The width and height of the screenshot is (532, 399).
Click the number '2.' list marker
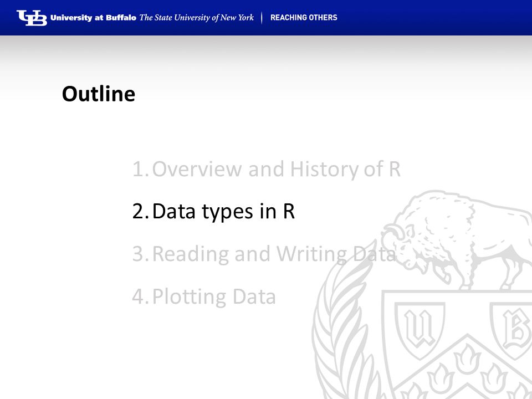[140, 211]
